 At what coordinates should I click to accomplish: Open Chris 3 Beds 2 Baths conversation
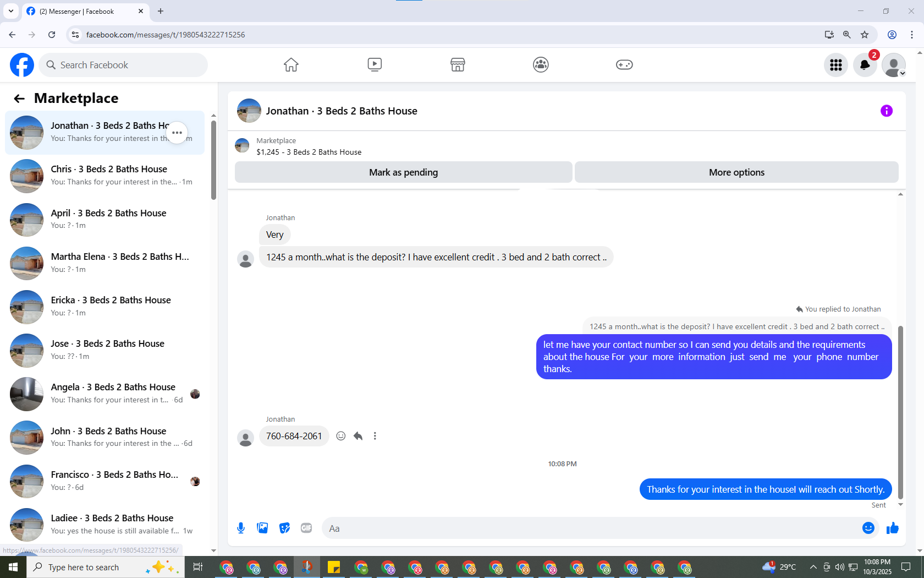pyautogui.click(x=105, y=176)
